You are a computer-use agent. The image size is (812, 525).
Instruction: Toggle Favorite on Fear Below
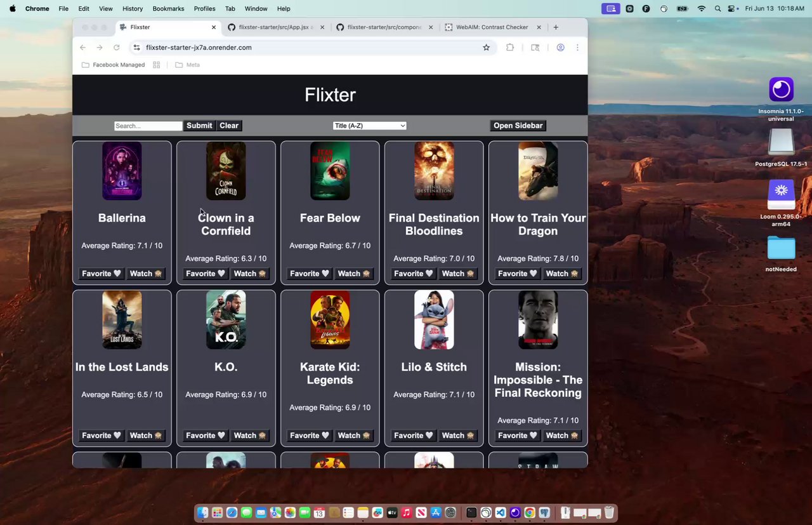tap(309, 274)
